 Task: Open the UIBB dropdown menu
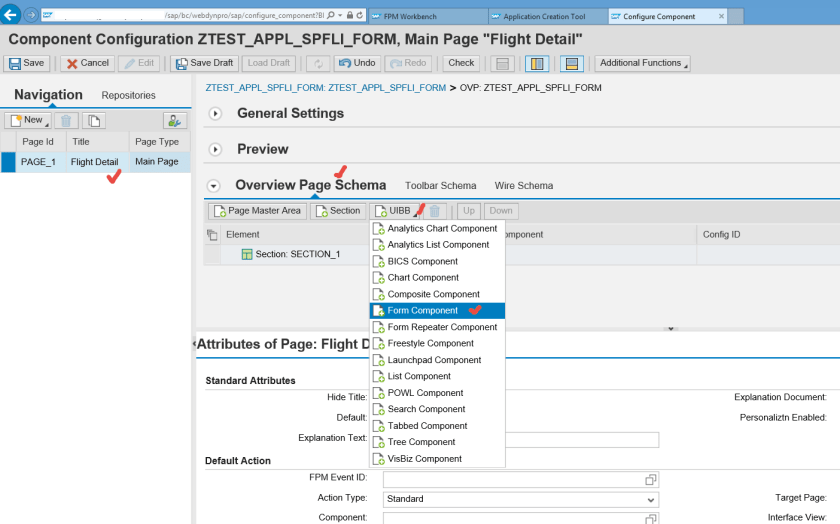(397, 211)
